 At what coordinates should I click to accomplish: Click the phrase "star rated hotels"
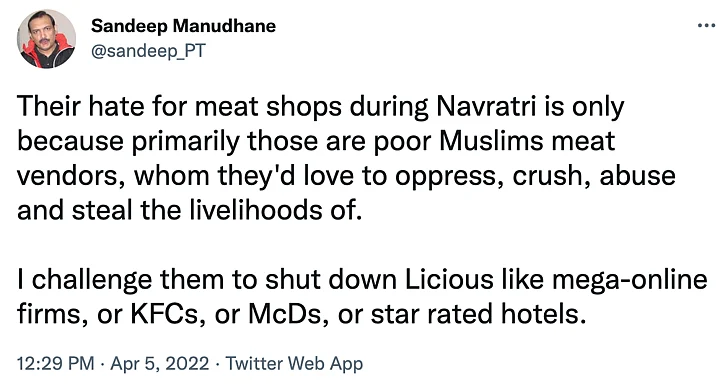click(478, 314)
